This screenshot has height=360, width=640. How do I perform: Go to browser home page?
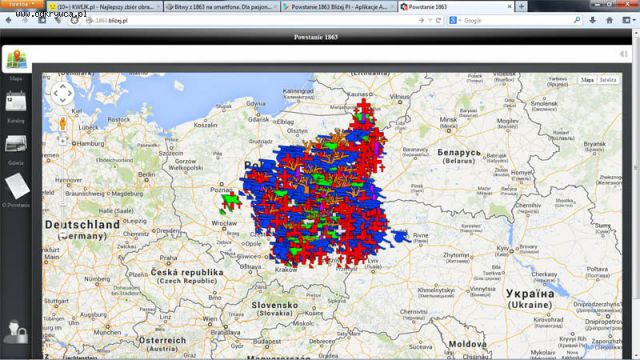[609, 20]
